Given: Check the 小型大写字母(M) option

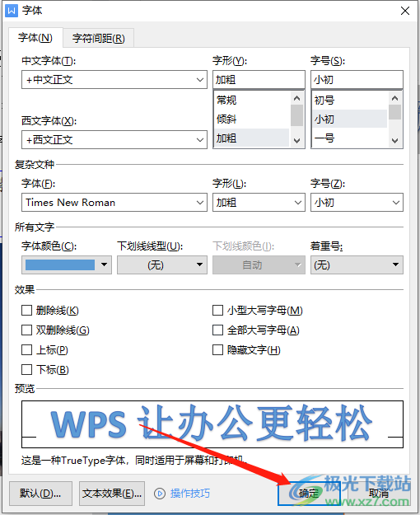Looking at the screenshot, I should (x=217, y=311).
